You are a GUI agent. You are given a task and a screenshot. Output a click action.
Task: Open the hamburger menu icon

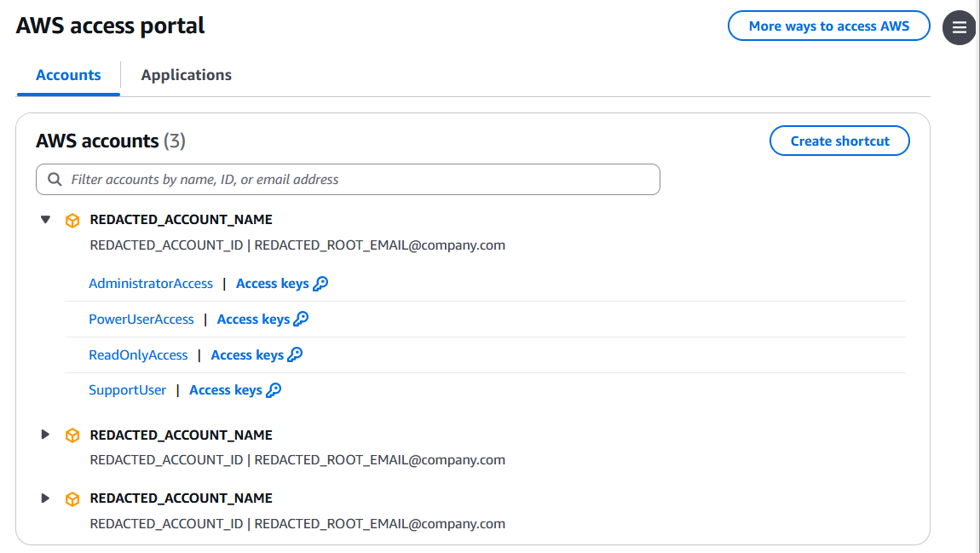point(959,27)
